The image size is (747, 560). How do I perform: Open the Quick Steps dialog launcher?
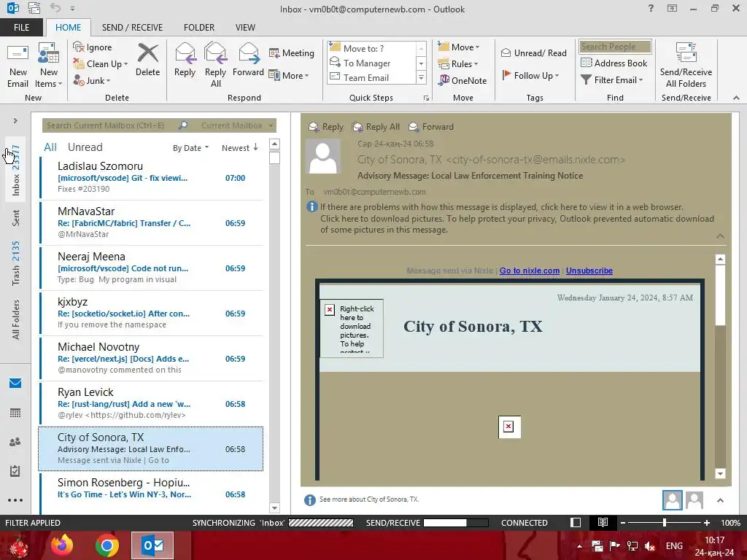tap(426, 98)
